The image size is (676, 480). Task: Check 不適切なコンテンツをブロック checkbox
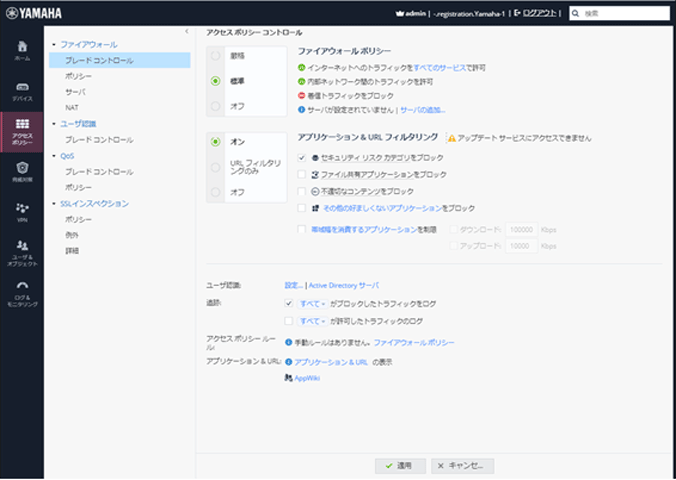coord(303,191)
